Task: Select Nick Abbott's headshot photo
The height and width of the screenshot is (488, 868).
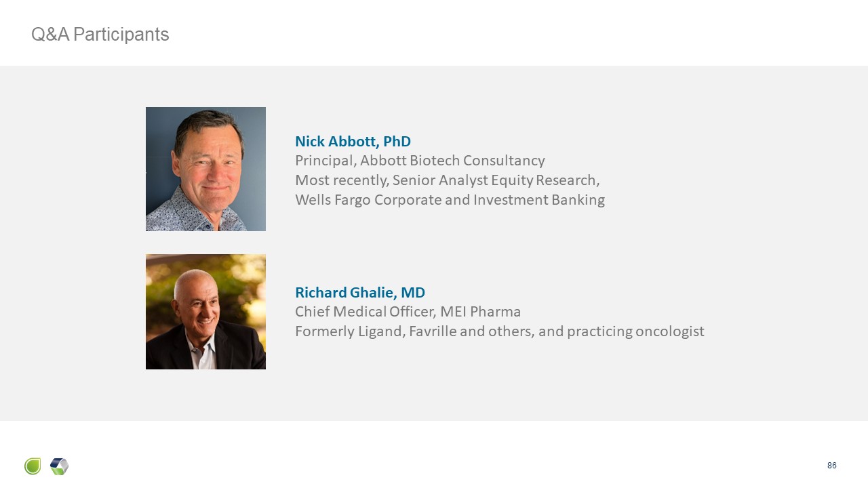Action: point(205,169)
